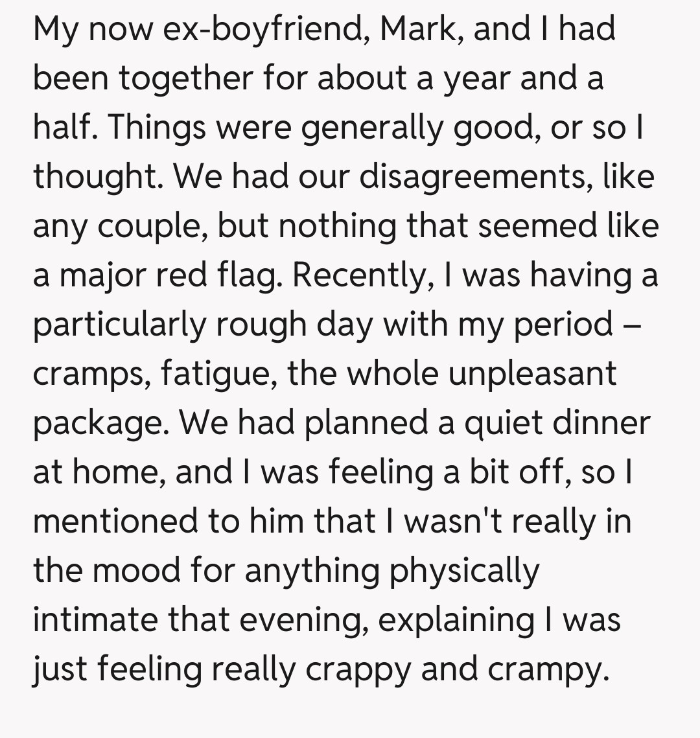700x738 pixels.
Task: Click the word "particularly"
Action: click(x=119, y=325)
